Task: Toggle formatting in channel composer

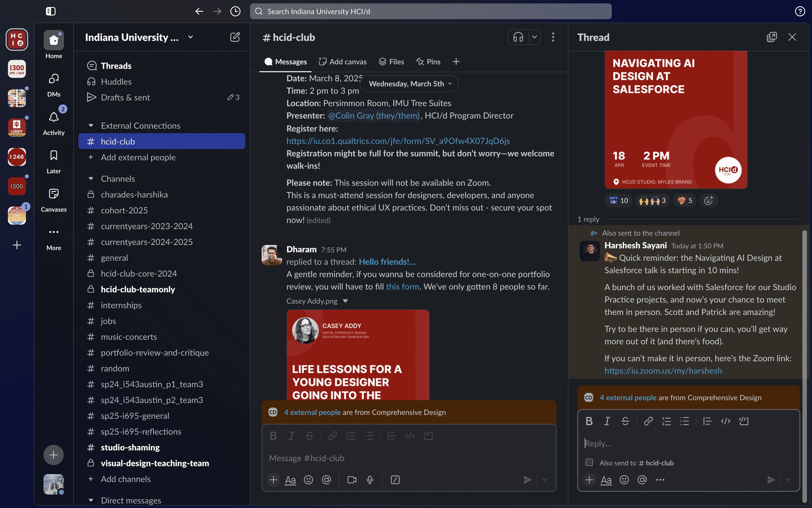Action: point(290,480)
